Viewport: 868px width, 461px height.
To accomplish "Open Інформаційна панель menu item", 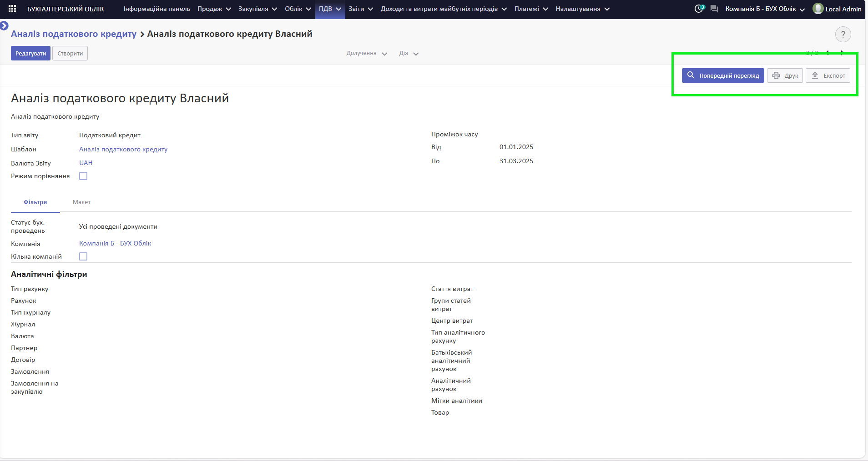I will 157,9.
